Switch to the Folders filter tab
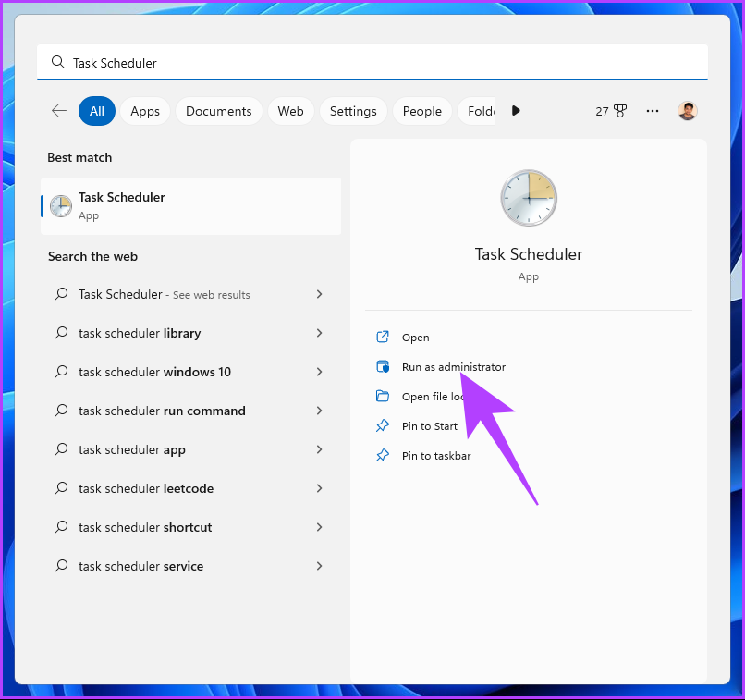 (477, 111)
